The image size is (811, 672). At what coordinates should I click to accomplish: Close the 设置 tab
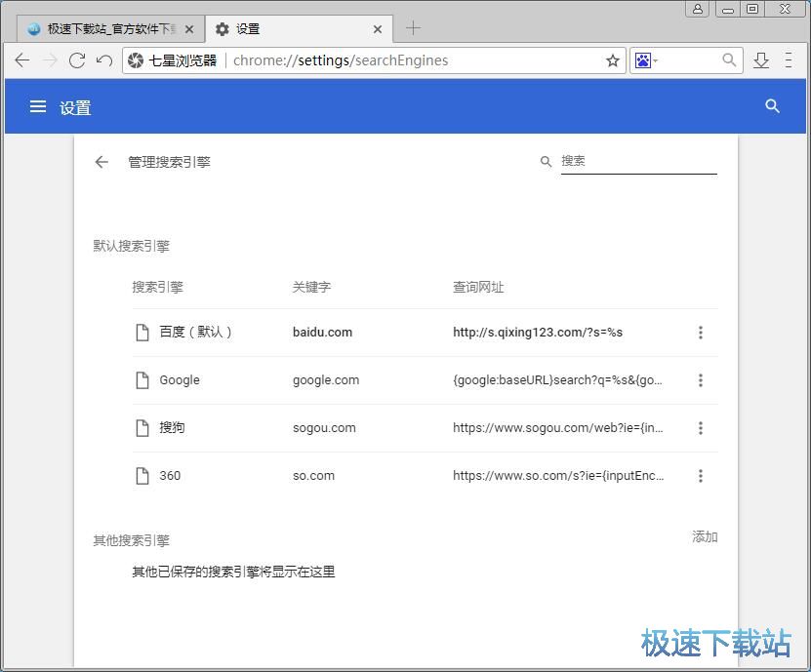pos(378,29)
